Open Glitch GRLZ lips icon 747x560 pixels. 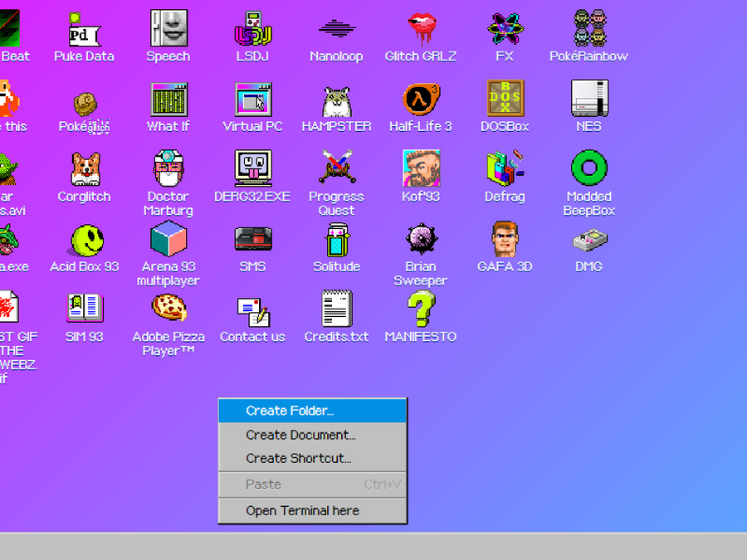point(421,28)
